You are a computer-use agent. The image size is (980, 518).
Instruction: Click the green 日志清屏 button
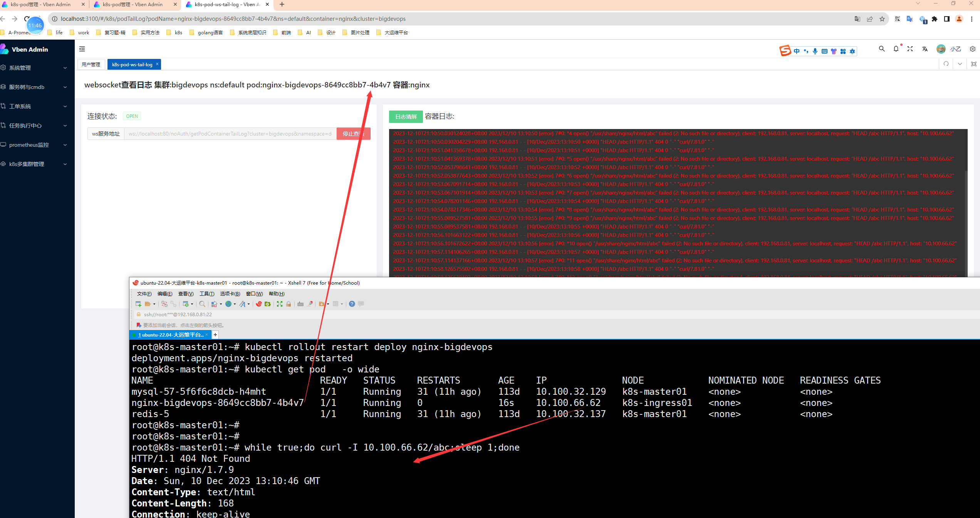[x=406, y=117]
